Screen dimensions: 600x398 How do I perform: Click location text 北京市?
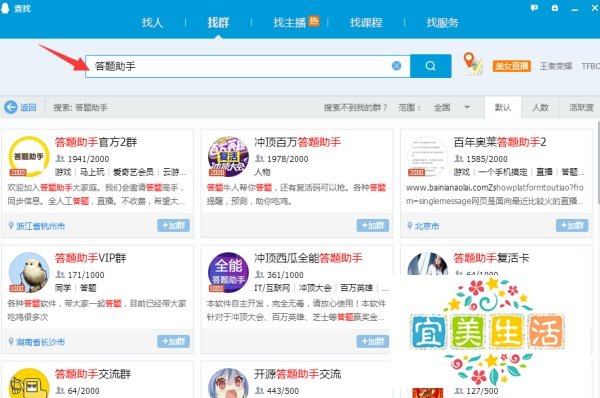(x=427, y=226)
